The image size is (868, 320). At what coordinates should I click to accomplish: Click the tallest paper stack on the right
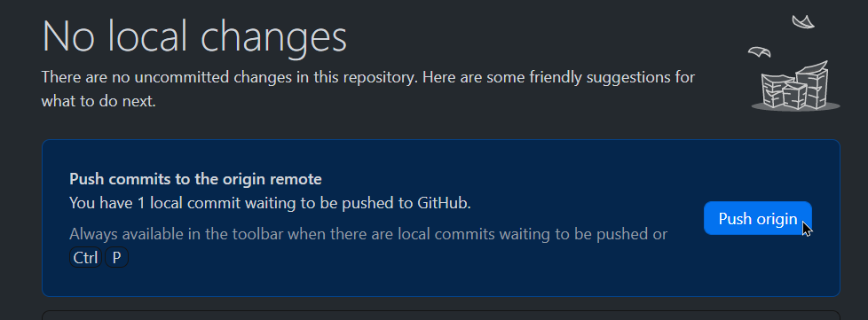[x=813, y=83]
